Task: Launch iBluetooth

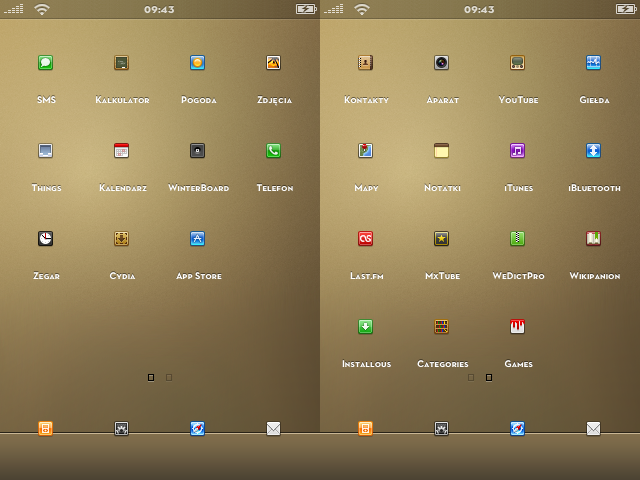Action: pyautogui.click(x=593, y=151)
